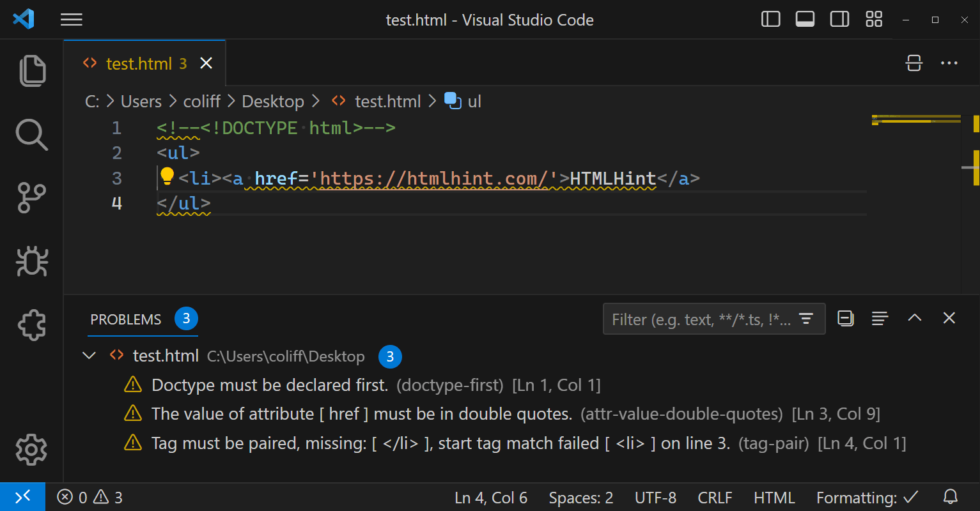Viewport: 980px width, 511px height.
Task: Toggle the Primary Side Bar visibility
Action: point(770,19)
